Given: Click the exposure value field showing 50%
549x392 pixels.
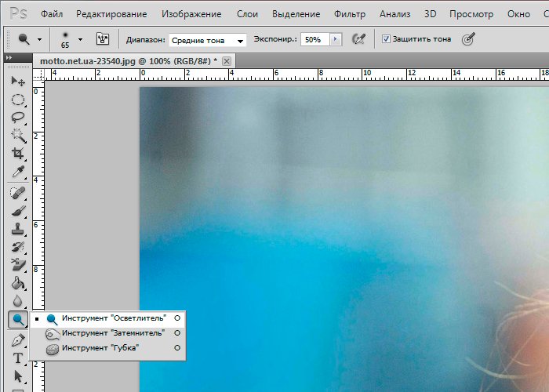Looking at the screenshot, I should coord(314,38).
